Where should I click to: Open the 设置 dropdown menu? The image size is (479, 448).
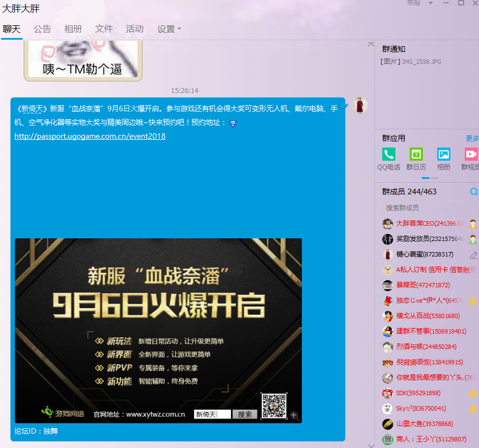coord(169,29)
